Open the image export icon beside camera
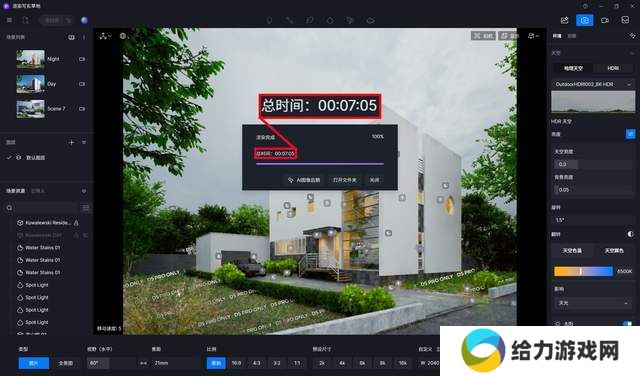 pos(564,20)
